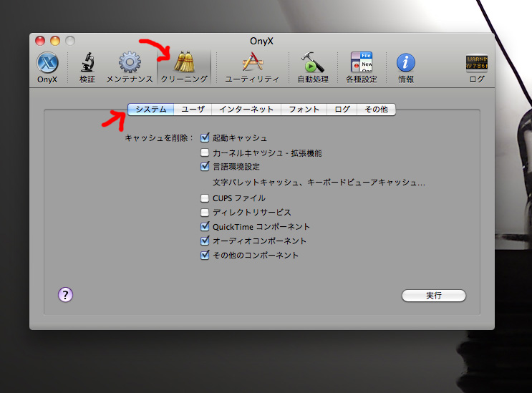Image resolution: width=532 pixels, height=393 pixels.
Task: Show the 情報 info icon
Action: click(406, 63)
